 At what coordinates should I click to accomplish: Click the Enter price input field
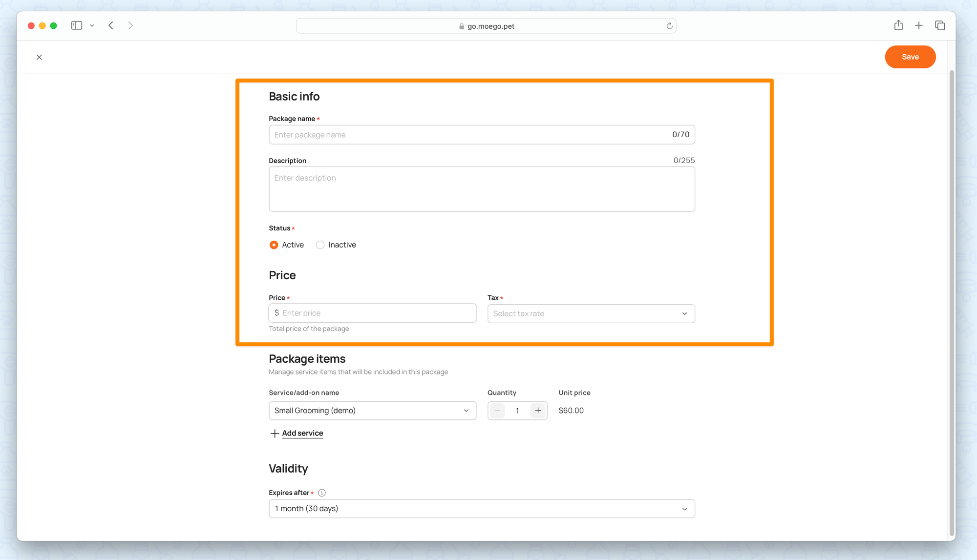[376, 313]
